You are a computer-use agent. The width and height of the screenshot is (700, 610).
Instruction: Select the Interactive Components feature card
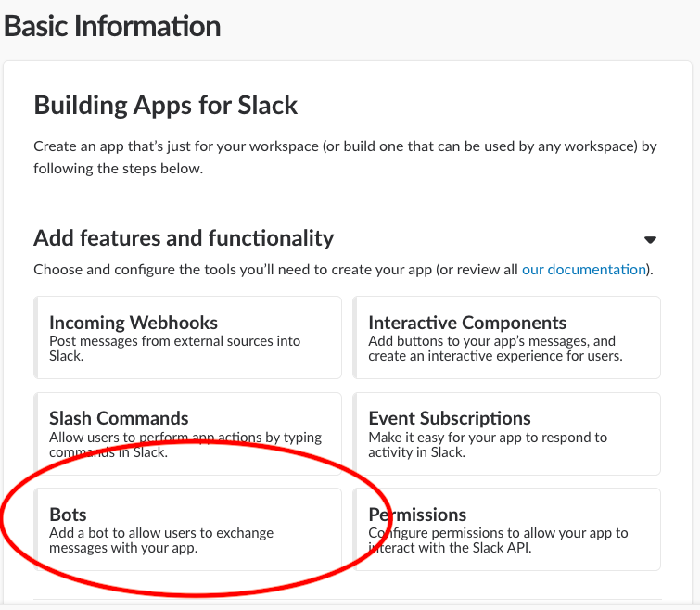[x=506, y=337]
